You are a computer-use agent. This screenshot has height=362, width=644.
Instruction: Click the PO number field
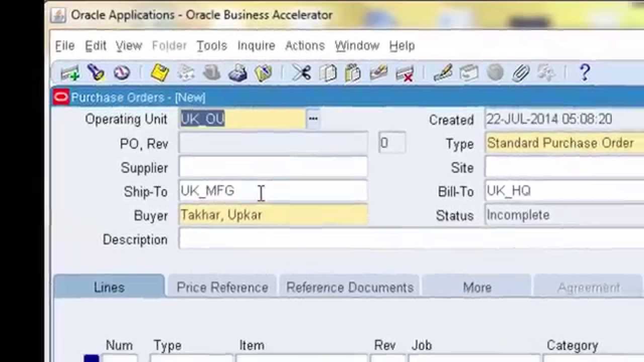(x=273, y=143)
